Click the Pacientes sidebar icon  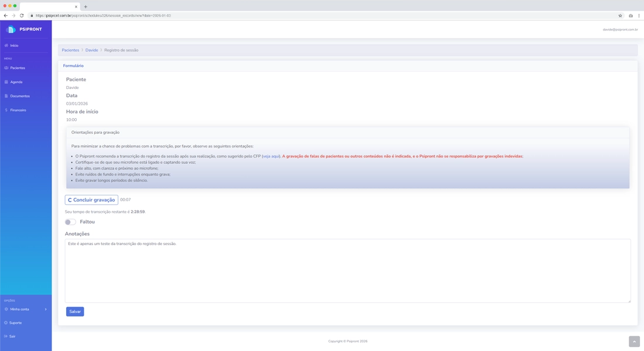[6, 68]
